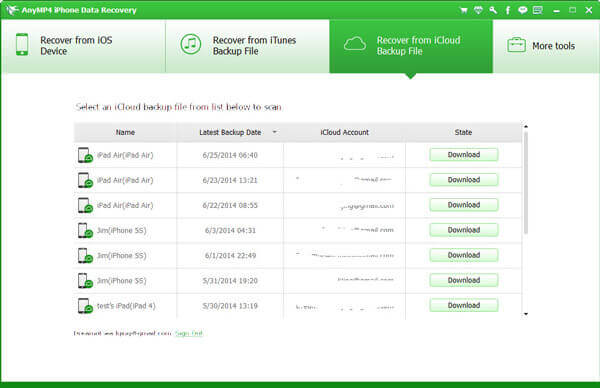Select the date cell 6/25/2014 06:40
This screenshot has height=388, width=600.
230,155
